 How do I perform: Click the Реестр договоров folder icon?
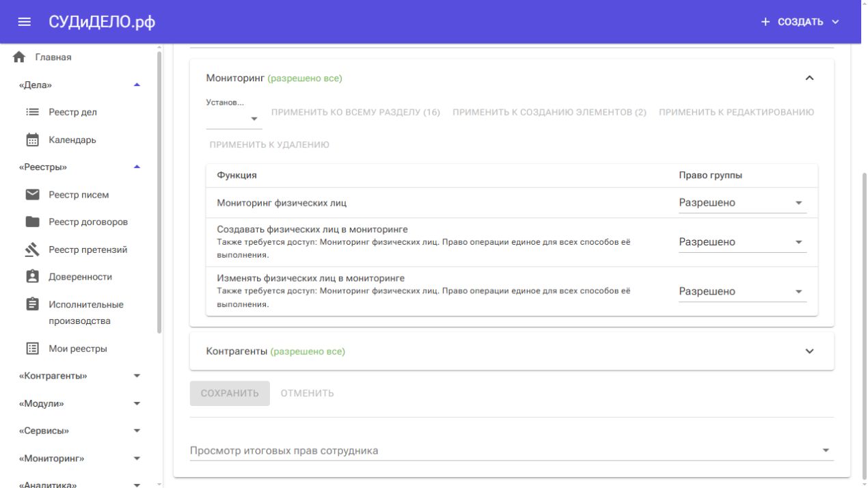point(33,222)
